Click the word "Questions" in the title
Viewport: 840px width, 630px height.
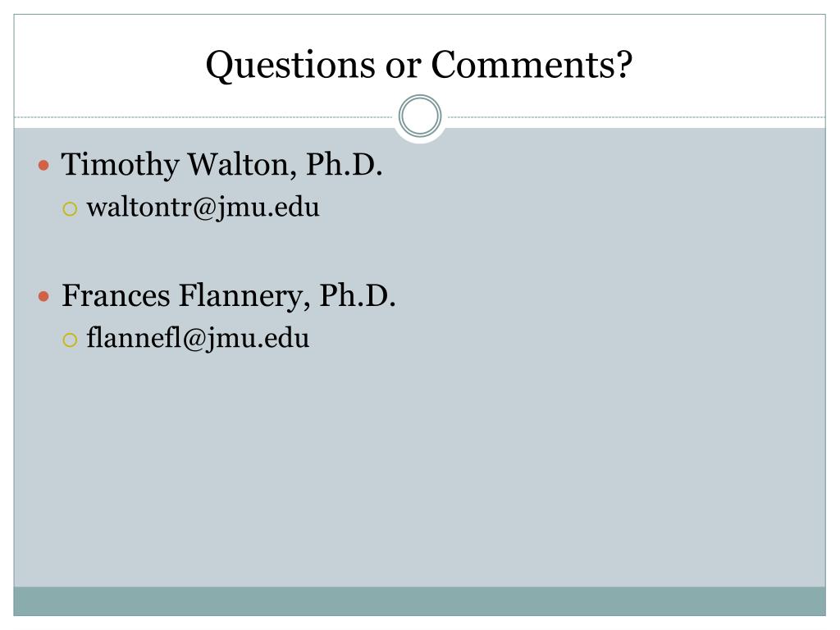tap(291, 66)
